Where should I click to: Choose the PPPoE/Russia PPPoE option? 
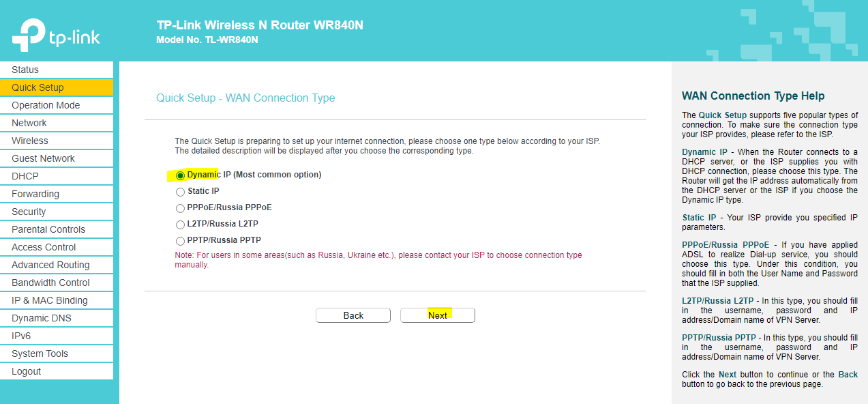click(181, 208)
